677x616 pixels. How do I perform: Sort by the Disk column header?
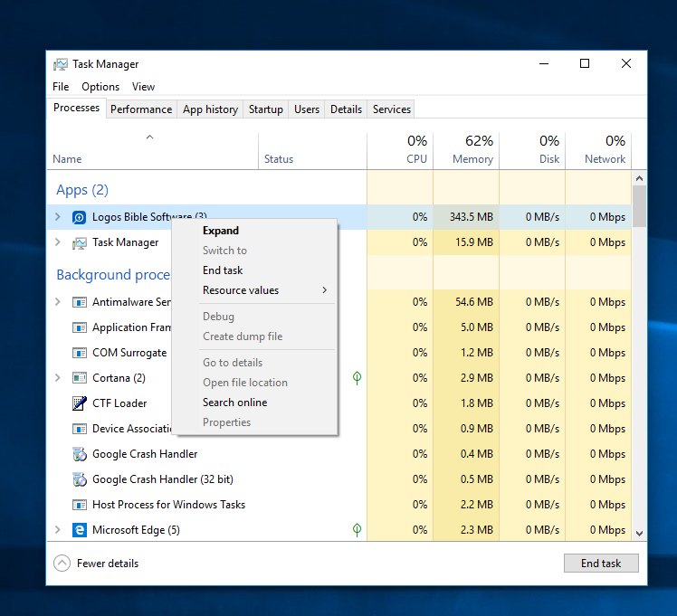[x=532, y=150]
